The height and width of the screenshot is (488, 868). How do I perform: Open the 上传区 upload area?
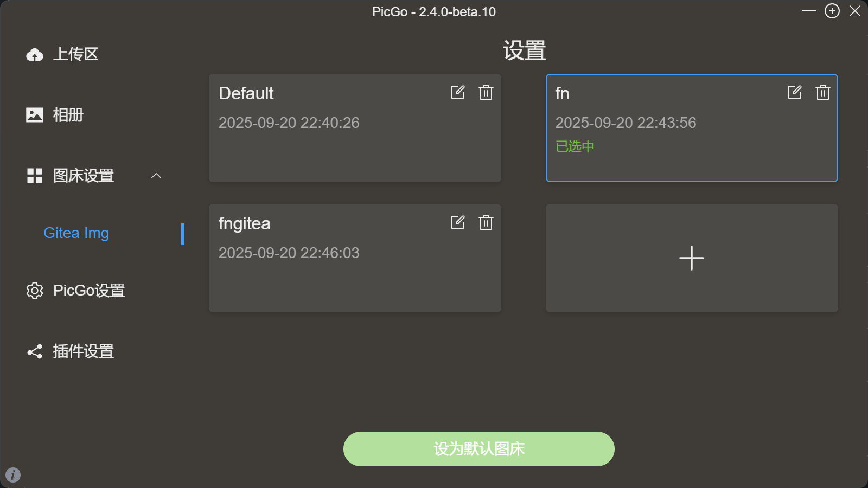click(x=75, y=54)
